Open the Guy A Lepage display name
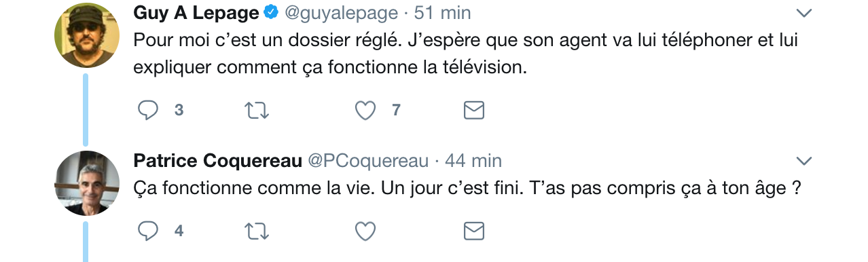This screenshot has width=868, height=262. (196, 13)
